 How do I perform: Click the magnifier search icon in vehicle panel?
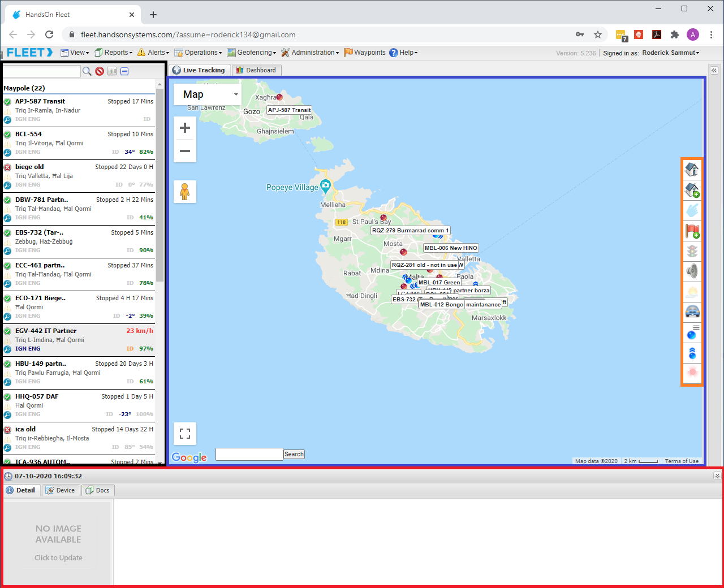[87, 71]
